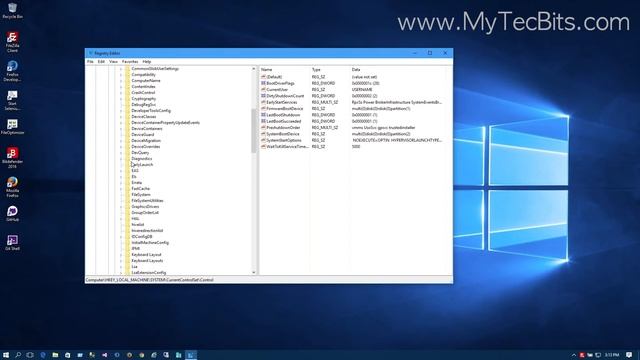Expand the GraphicsDrivers key
This screenshot has height=360, width=640.
click(121, 207)
